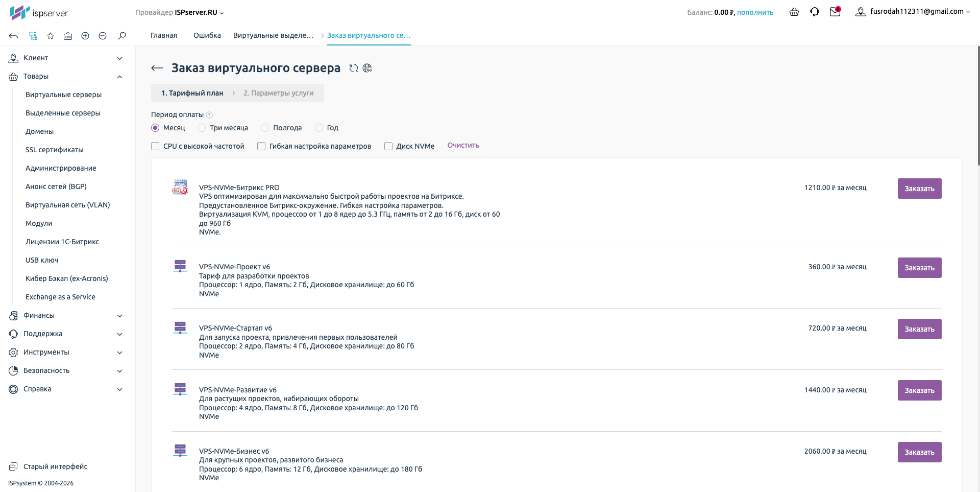Open the Провайдер ISPserver.RU dropdown
Screen dimensions: 980x492
click(180, 12)
